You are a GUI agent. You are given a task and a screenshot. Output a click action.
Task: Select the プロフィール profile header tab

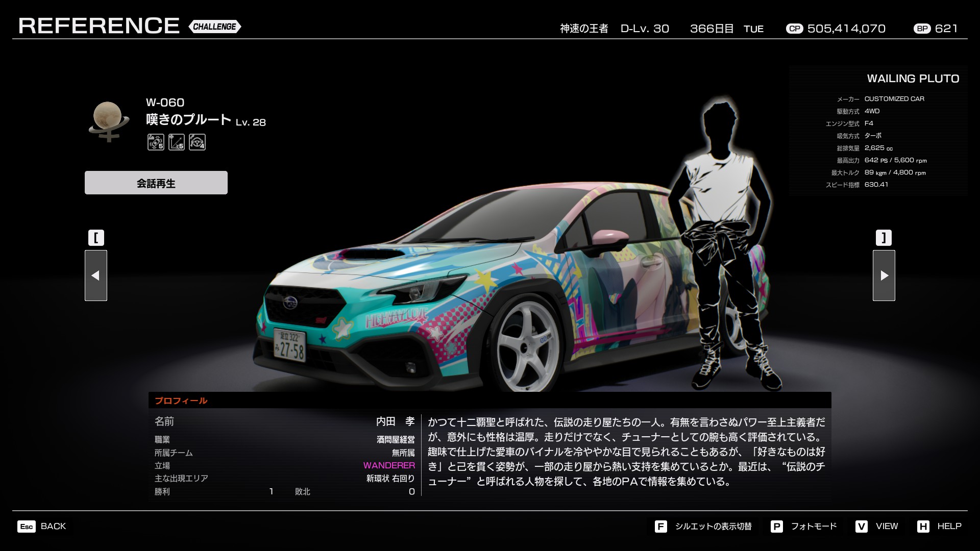coord(181,400)
